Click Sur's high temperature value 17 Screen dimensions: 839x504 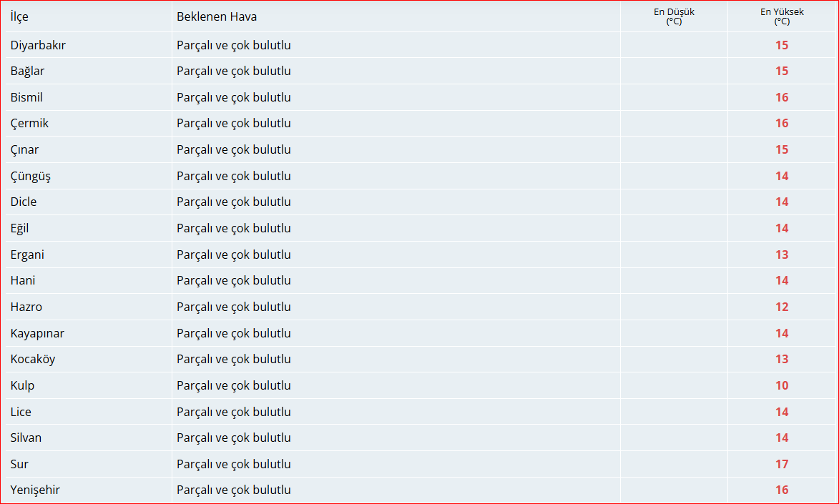782,465
